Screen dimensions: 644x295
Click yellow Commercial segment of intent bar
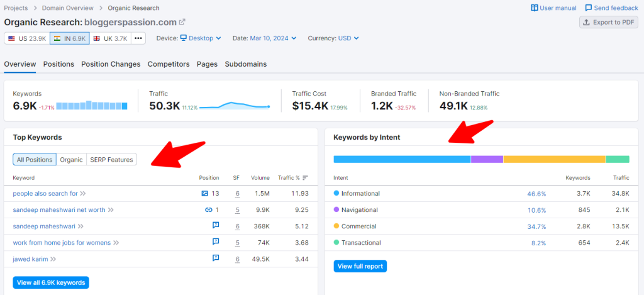coord(555,159)
